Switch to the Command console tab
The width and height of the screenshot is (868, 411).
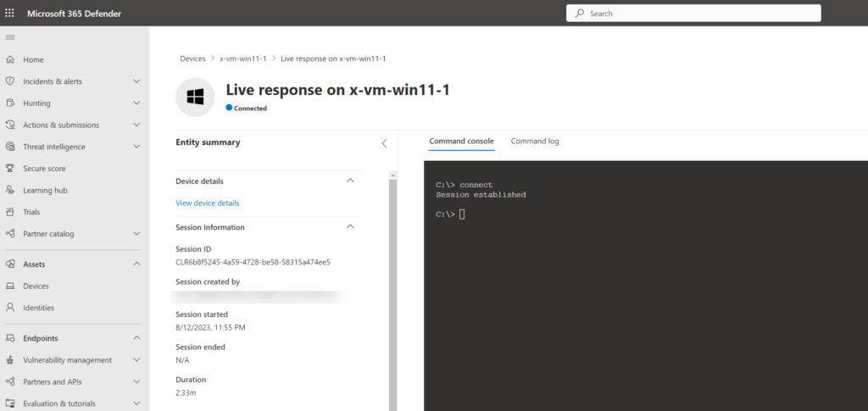[462, 141]
